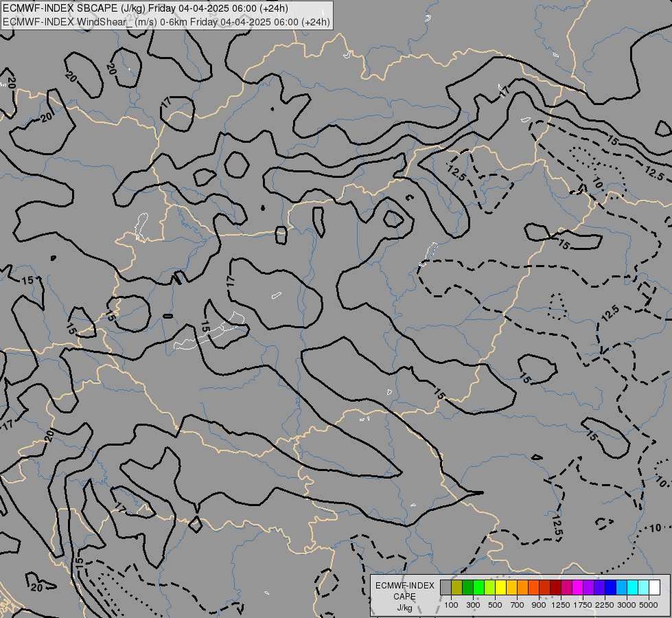Image resolution: width=672 pixels, height=618 pixels.
Task: Click the pure yellow legend swatch
Action: pos(500,587)
